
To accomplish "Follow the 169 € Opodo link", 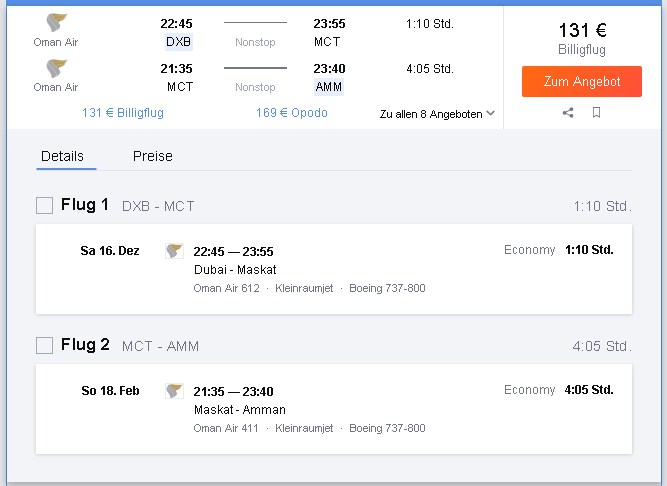I will (292, 113).
